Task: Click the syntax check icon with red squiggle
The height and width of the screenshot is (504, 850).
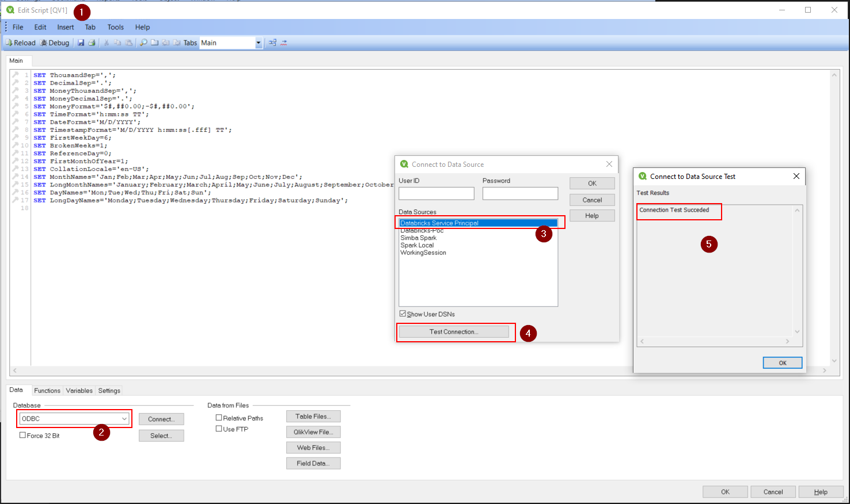Action: pyautogui.click(x=284, y=43)
